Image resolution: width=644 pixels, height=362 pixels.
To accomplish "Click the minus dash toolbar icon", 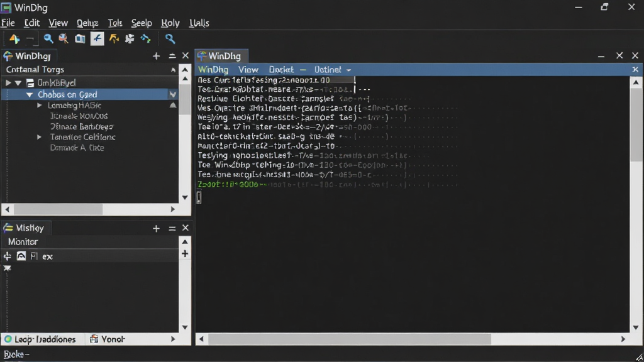I will (x=30, y=38).
